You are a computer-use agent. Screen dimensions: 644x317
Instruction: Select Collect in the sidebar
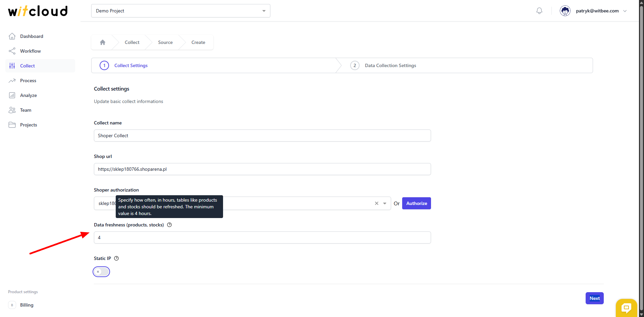pyautogui.click(x=40, y=66)
